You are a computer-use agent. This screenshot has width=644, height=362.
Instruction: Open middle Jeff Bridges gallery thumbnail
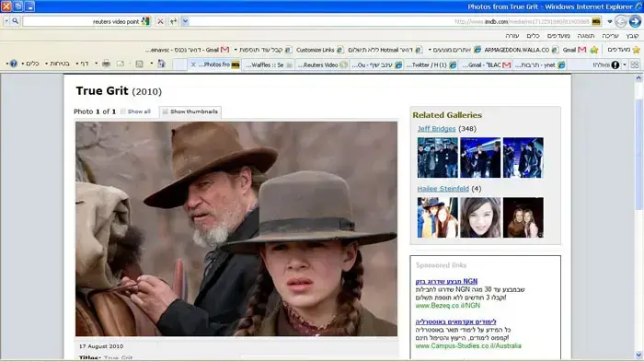[480, 158]
